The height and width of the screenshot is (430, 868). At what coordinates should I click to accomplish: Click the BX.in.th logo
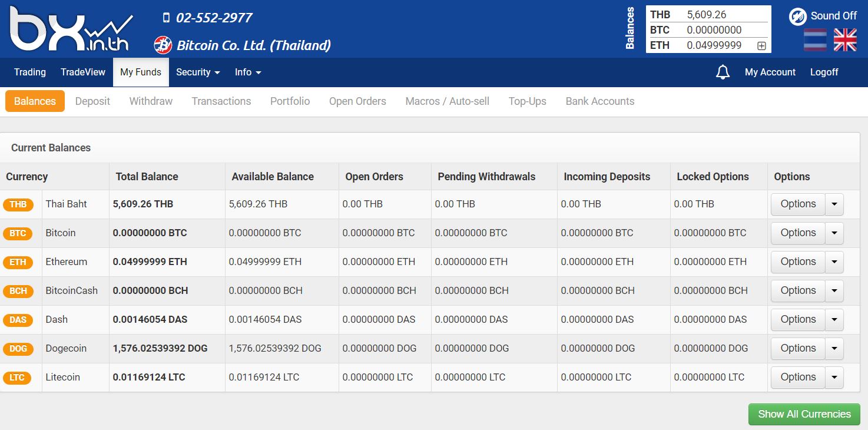[x=71, y=29]
